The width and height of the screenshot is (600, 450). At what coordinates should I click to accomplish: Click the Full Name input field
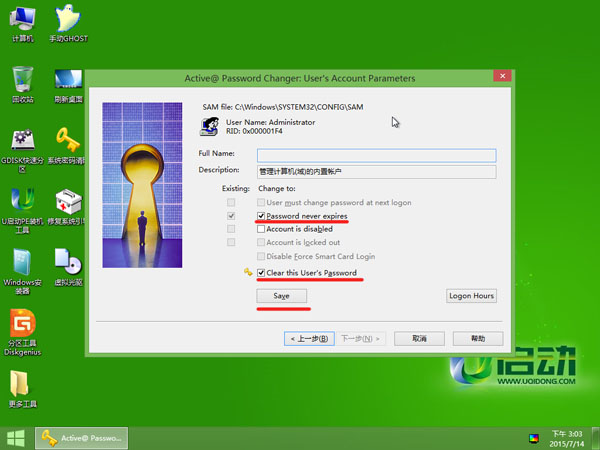click(x=377, y=155)
